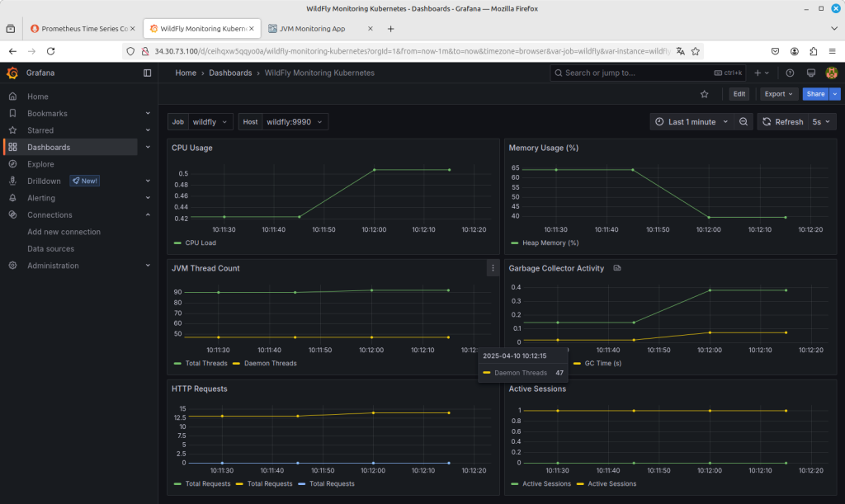Star this dashboard as favorite
The height and width of the screenshot is (504, 845).
(705, 94)
